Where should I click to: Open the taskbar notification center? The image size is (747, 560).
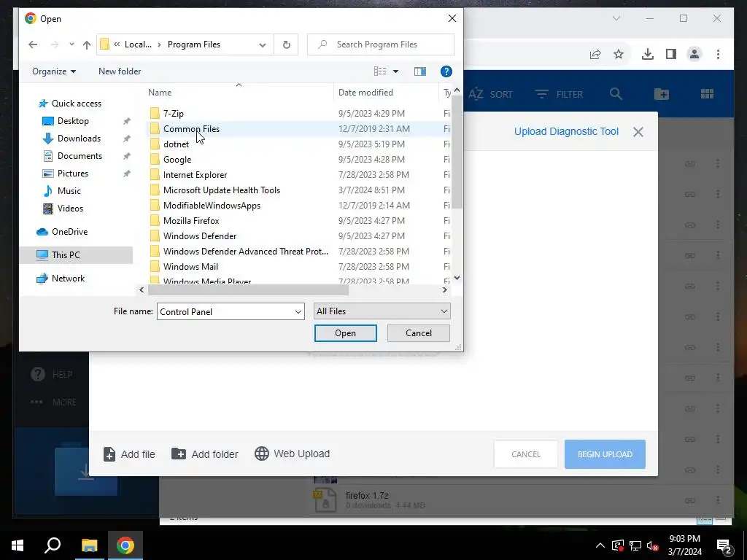point(724,546)
